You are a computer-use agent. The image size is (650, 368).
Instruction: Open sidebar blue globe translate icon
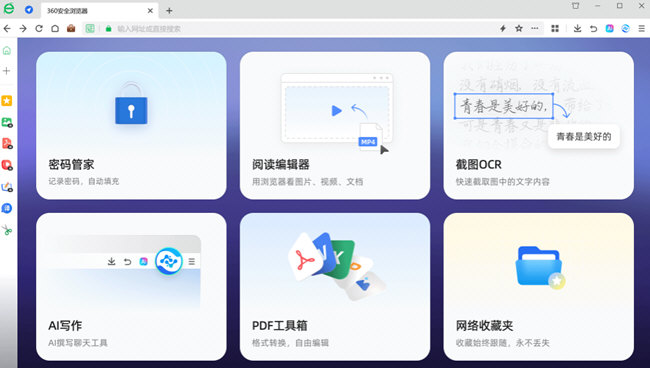(7, 208)
